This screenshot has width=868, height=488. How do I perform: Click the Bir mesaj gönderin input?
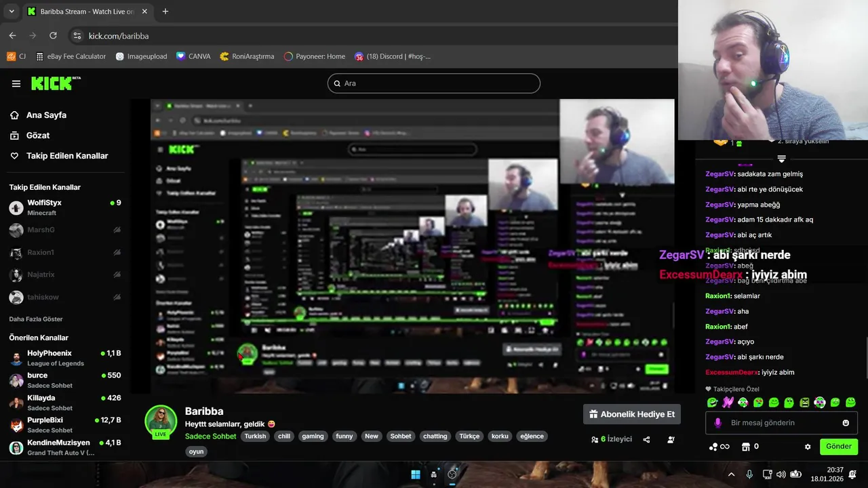pos(781,423)
